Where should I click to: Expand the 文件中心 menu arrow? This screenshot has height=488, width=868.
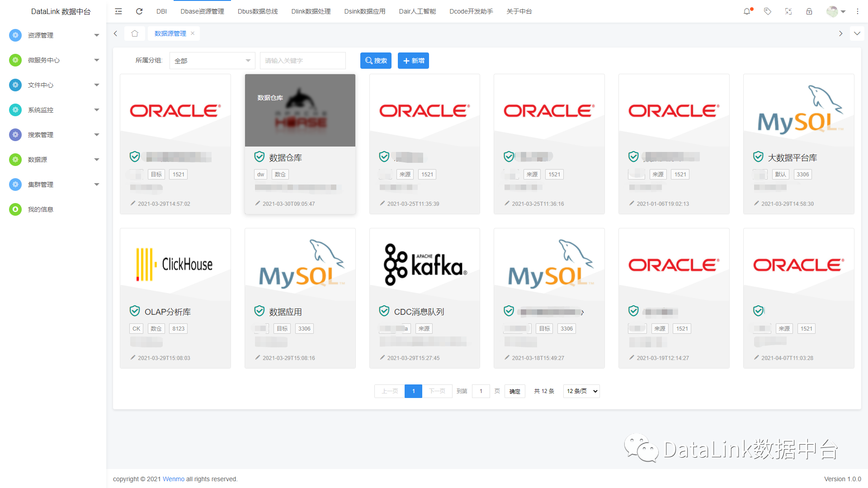(x=96, y=85)
